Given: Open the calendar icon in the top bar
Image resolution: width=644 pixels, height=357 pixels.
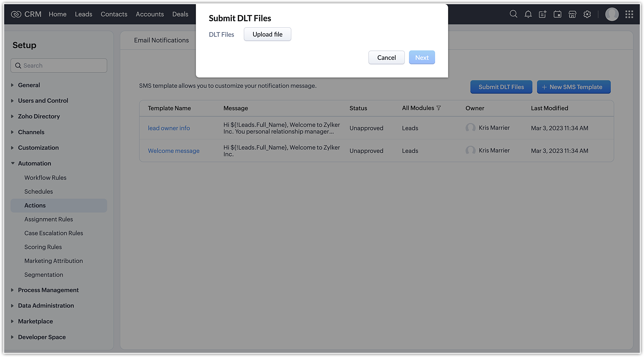Looking at the screenshot, I should [x=557, y=14].
